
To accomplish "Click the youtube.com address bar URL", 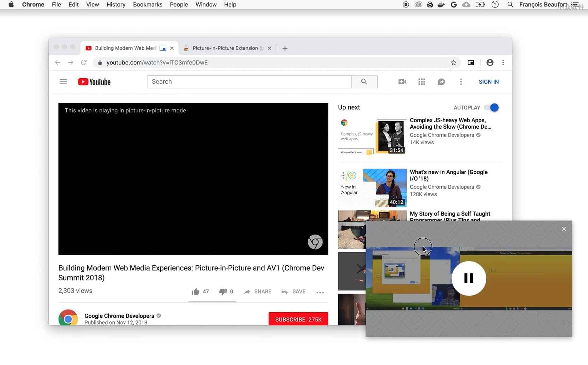I will [157, 63].
